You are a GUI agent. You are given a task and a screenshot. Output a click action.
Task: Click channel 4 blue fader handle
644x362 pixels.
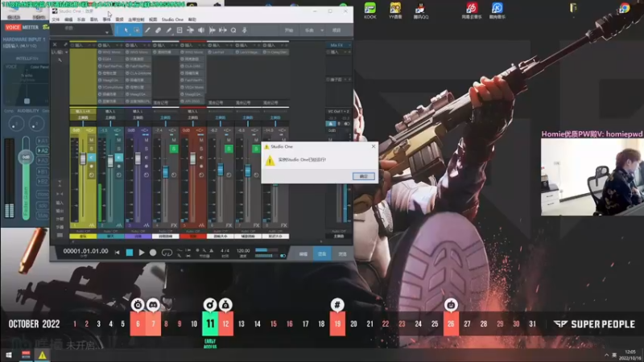[x=165, y=171]
